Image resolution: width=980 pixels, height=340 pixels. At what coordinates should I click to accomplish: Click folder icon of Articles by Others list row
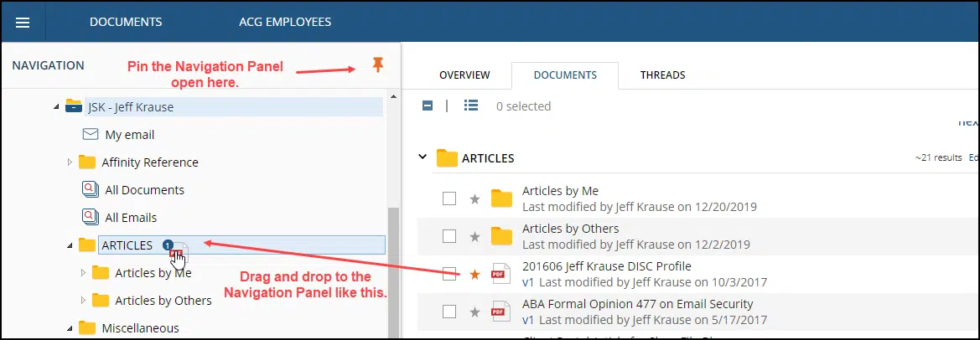click(x=501, y=236)
